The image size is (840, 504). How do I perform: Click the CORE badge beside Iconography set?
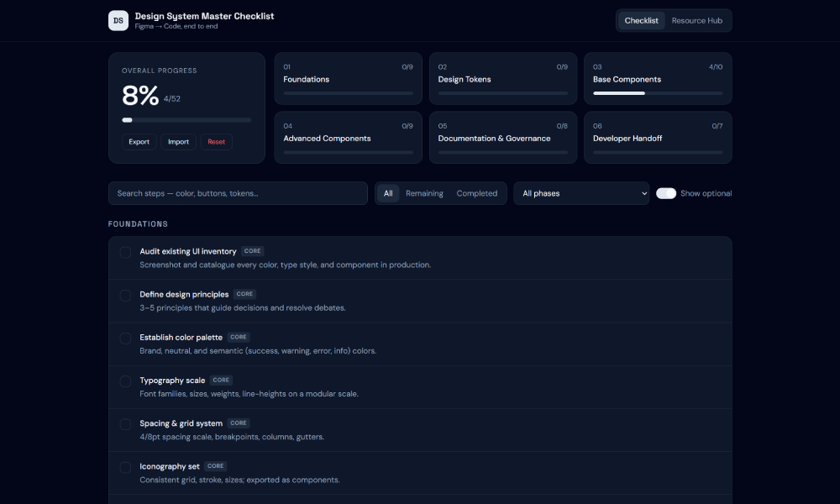tap(215, 466)
